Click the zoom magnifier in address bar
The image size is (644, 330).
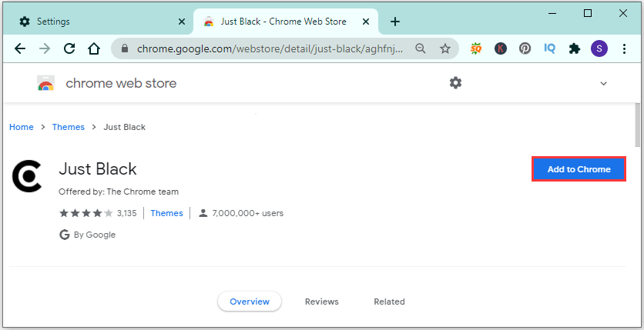[x=420, y=48]
